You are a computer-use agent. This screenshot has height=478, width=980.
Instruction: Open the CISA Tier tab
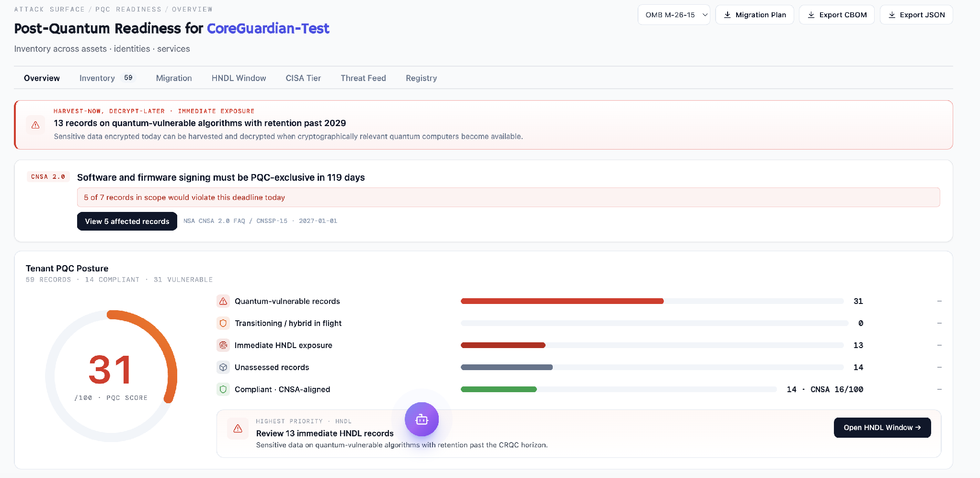coord(303,78)
